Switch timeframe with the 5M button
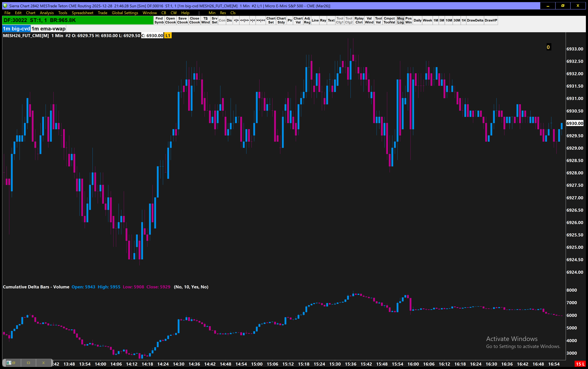 tap(442, 20)
